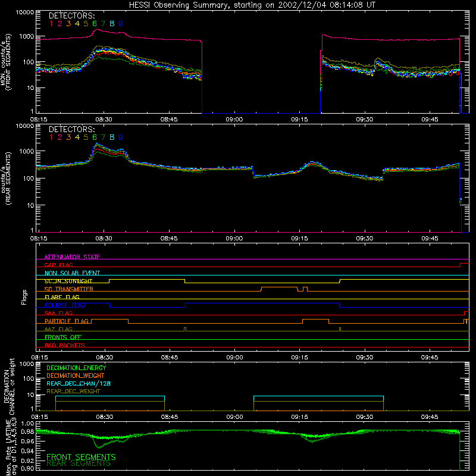Click detector 4 legend number in front segments plot

(77, 24)
